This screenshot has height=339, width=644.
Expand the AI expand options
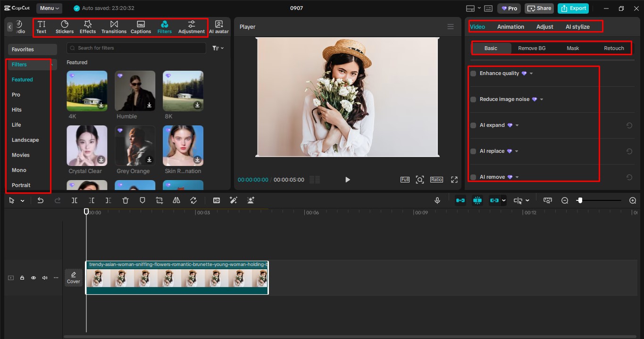click(x=517, y=125)
